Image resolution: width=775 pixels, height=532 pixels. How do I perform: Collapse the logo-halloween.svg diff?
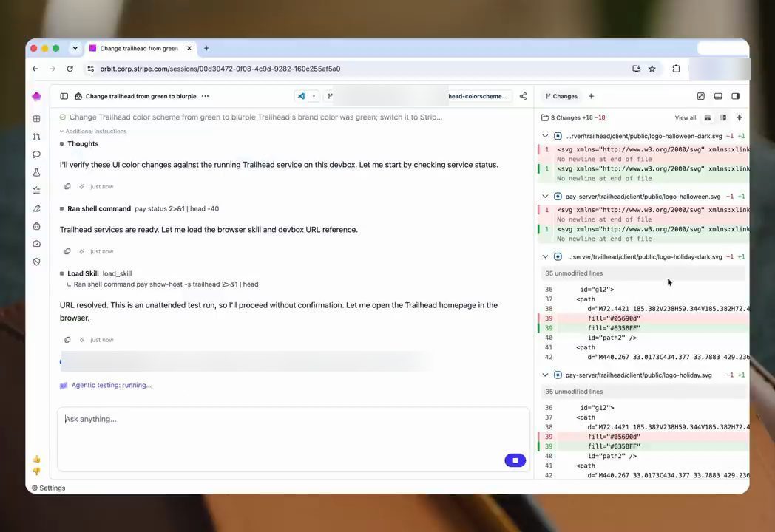[x=545, y=196]
